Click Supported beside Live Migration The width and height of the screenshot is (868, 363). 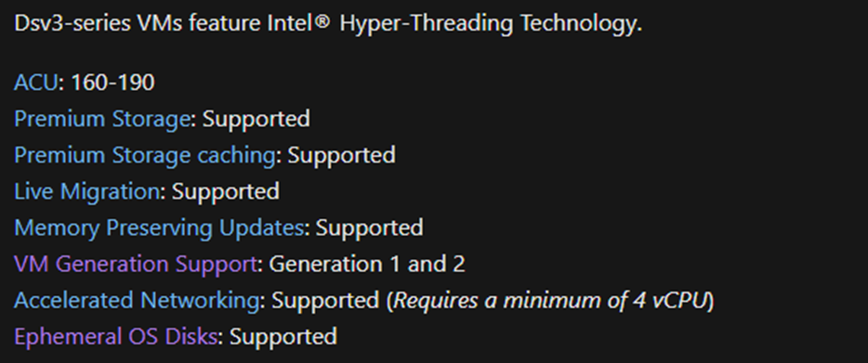pos(225,191)
